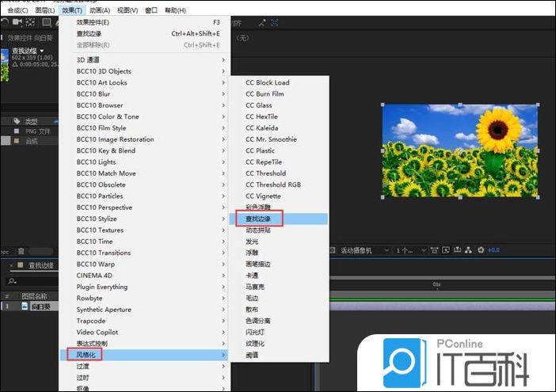556x392 pixels.
Task: Click the PNG 文件 row in project panel
Action: (x=30, y=131)
